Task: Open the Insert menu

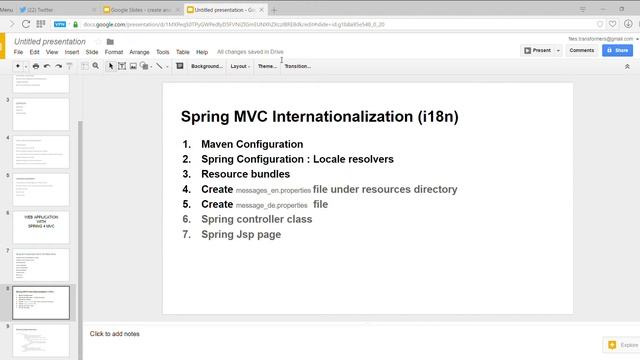Action: click(72, 52)
